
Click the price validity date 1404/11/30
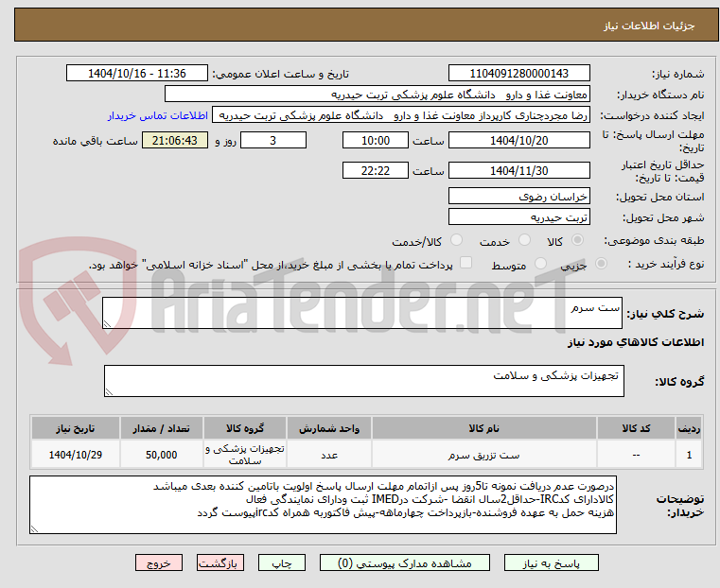(x=518, y=170)
